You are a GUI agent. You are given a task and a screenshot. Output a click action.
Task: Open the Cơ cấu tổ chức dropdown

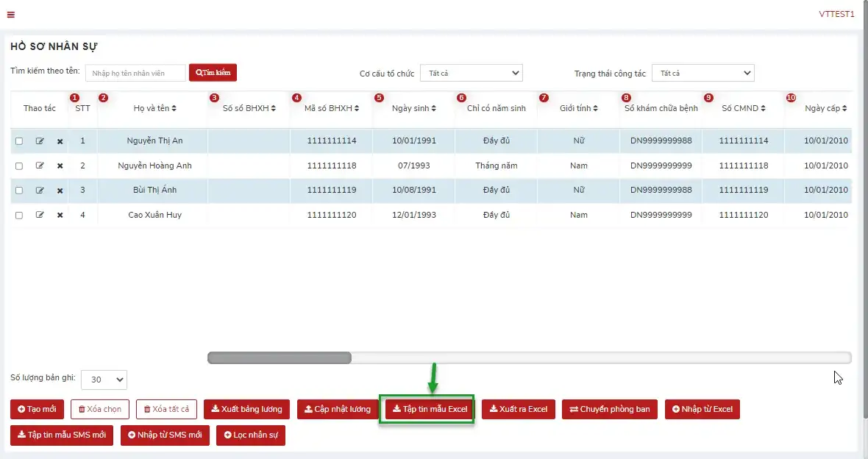[x=471, y=73]
